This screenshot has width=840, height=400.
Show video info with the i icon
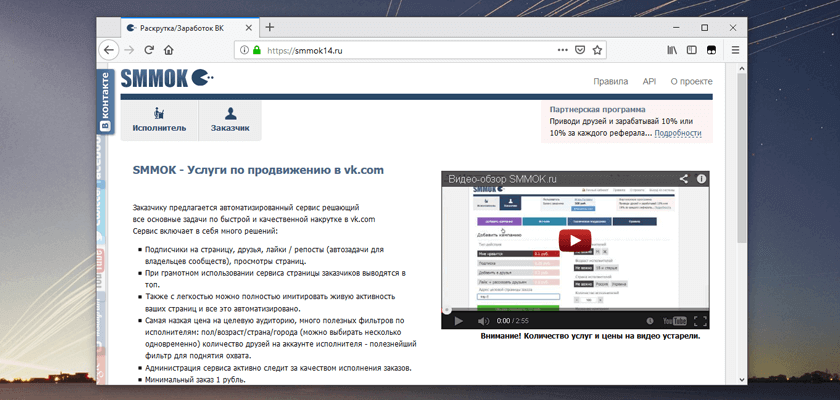pos(701,179)
